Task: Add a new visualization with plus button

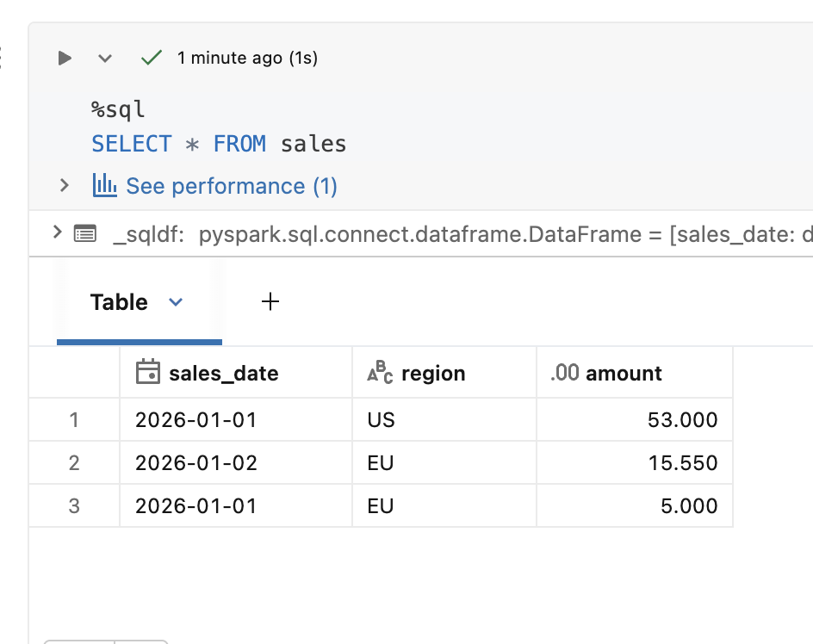Action: [x=270, y=301]
